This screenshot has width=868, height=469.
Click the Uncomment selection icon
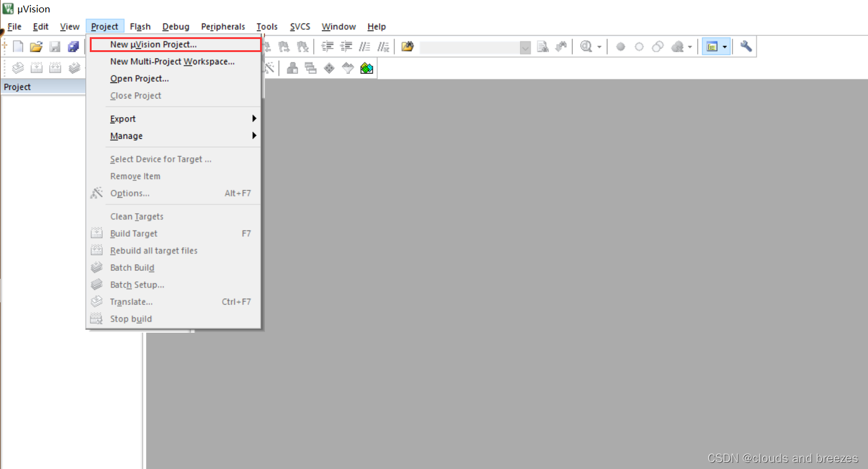384,46
